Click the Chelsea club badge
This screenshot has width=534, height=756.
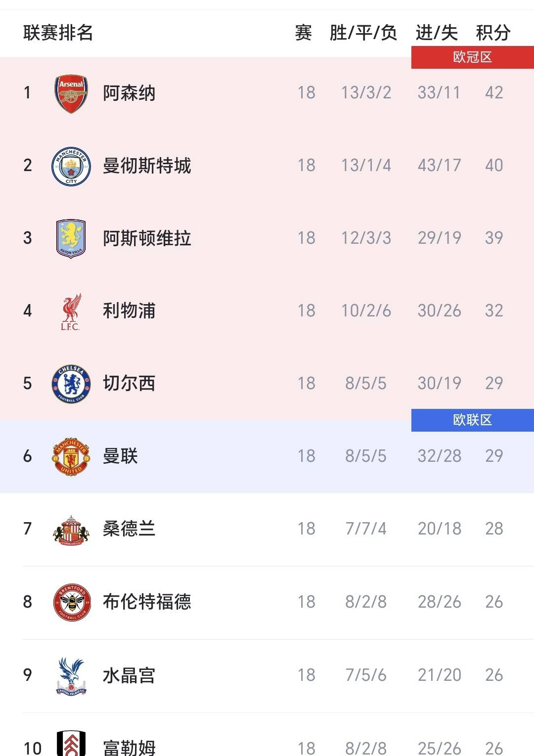coord(71,384)
